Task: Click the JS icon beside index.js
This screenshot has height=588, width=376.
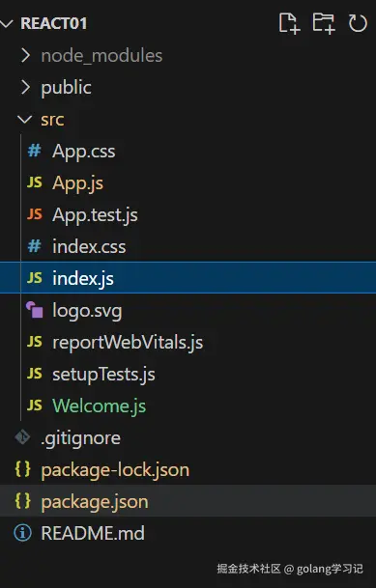Action: point(35,278)
